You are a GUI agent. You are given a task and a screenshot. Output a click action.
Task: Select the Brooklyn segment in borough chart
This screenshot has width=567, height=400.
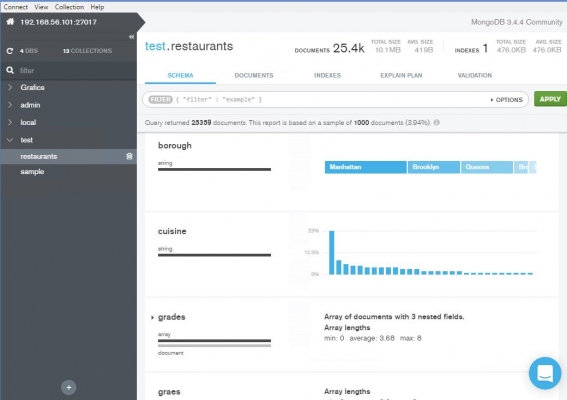434,167
